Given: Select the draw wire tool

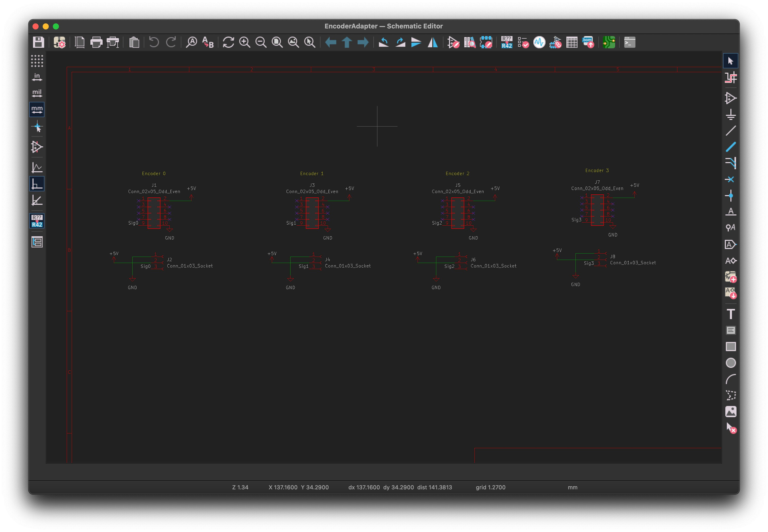Looking at the screenshot, I should (731, 131).
